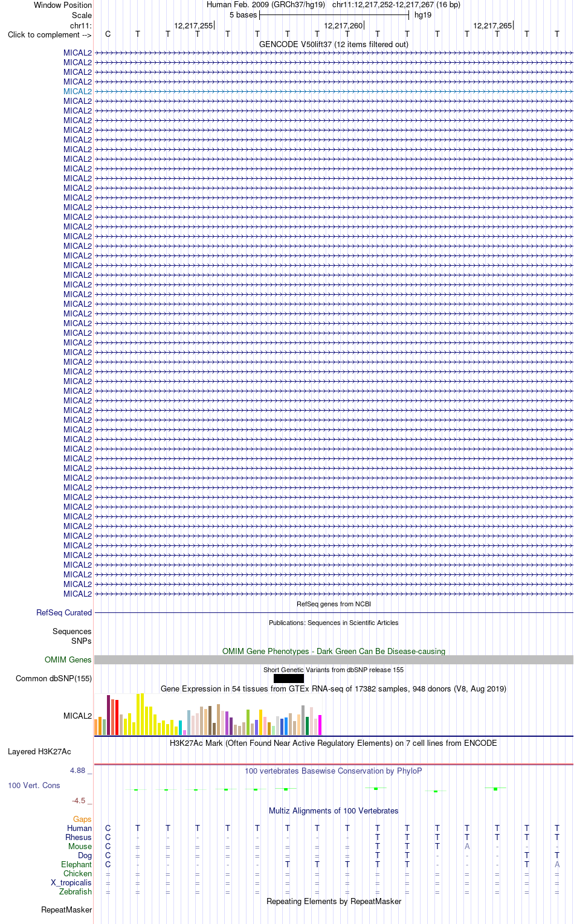Click the 12,217,255 ruler position
This screenshot has width=574, height=924.
[x=193, y=25]
